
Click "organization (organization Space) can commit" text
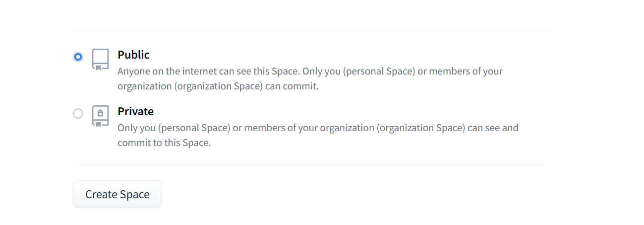point(218,86)
